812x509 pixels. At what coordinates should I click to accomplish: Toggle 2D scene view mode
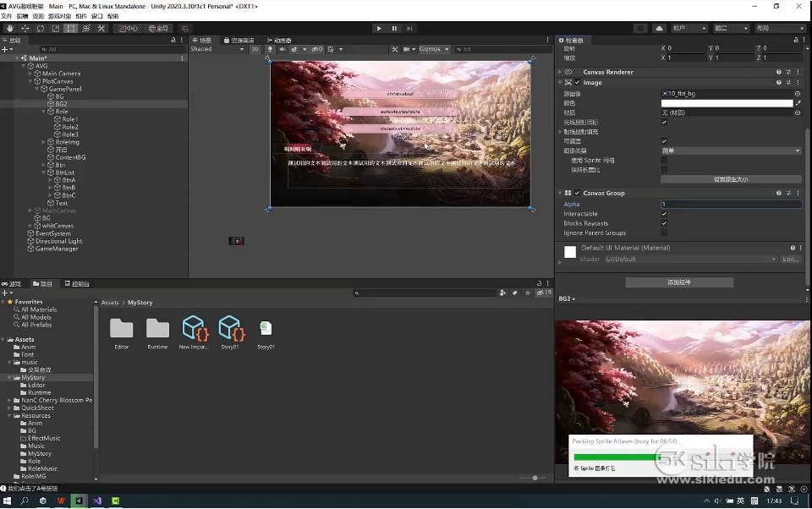tap(255, 49)
